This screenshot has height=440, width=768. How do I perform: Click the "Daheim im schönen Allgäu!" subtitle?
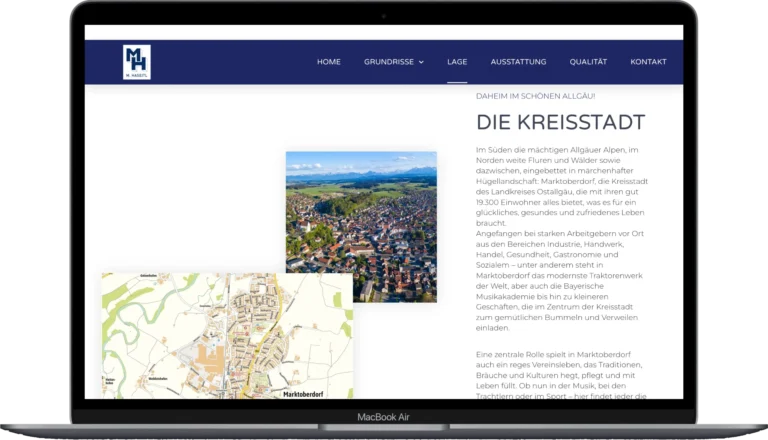(536, 96)
